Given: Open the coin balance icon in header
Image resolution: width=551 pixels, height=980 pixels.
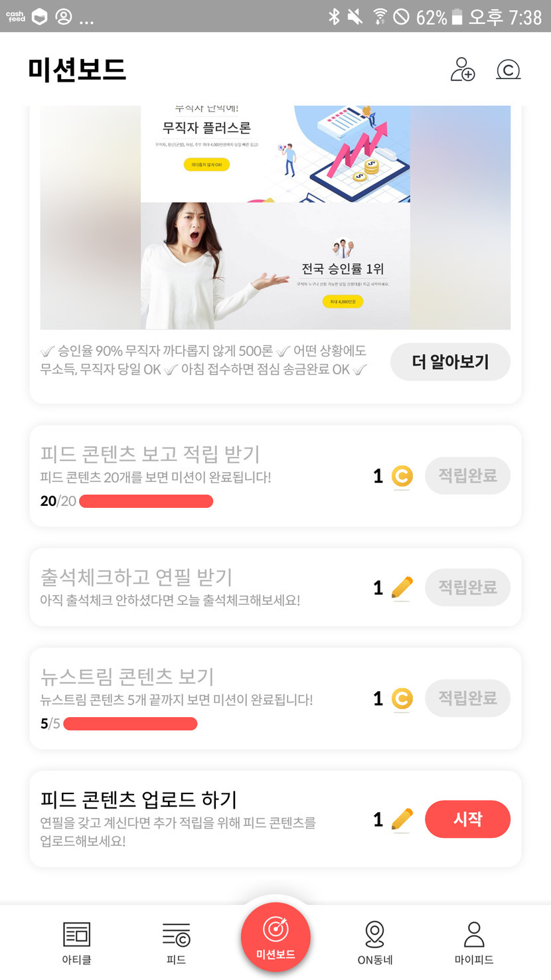Looking at the screenshot, I should point(509,70).
